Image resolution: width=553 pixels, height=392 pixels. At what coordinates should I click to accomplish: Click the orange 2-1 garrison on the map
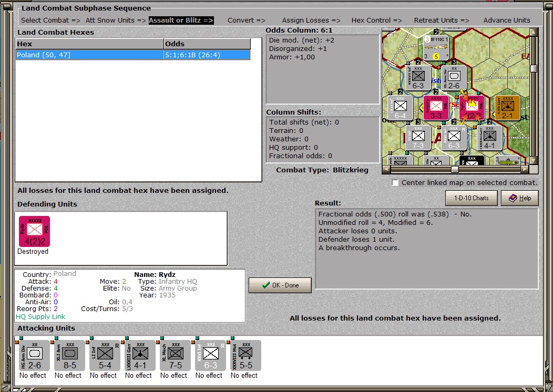coord(507,108)
